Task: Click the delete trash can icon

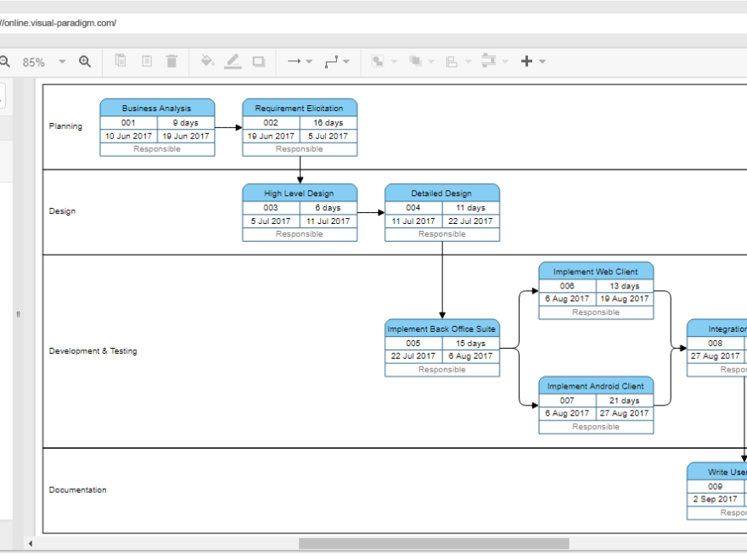Action: point(171,61)
